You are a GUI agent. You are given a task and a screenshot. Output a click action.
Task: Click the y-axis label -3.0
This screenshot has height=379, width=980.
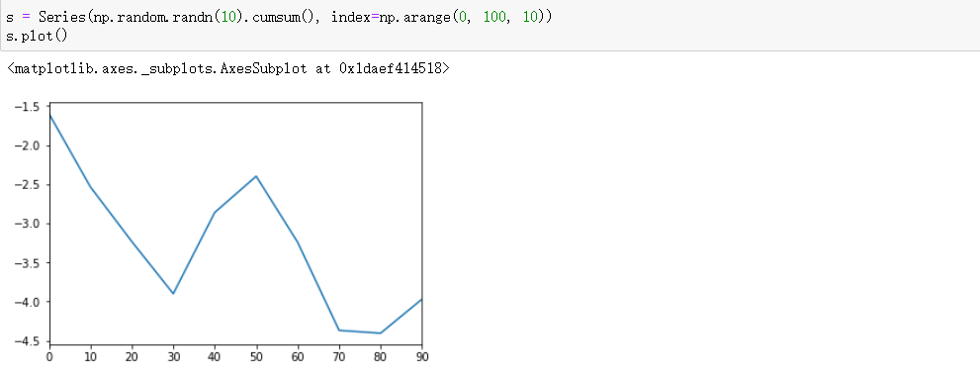[x=27, y=224]
